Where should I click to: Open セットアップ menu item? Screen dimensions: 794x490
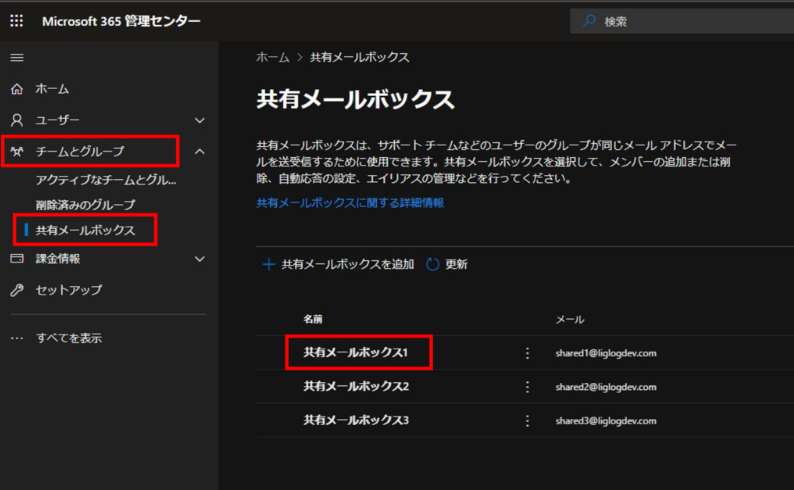click(x=69, y=290)
